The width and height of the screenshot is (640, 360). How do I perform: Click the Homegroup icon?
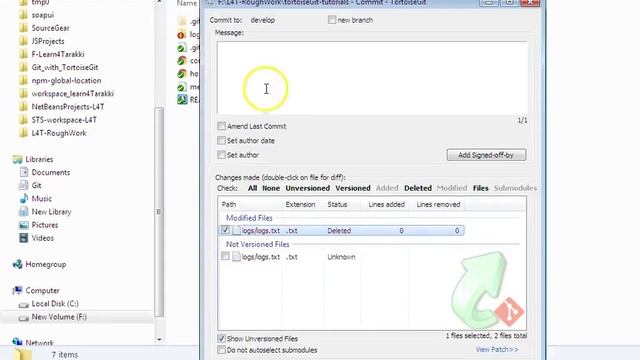point(17,264)
